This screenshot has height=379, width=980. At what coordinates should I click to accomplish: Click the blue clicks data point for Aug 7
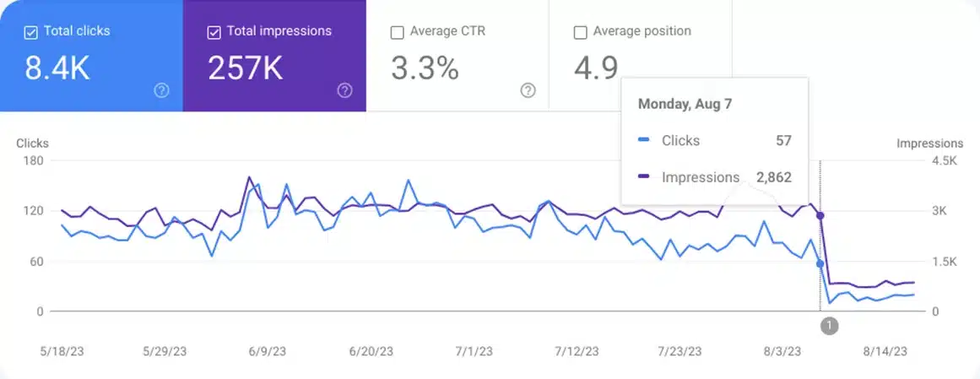pos(820,264)
